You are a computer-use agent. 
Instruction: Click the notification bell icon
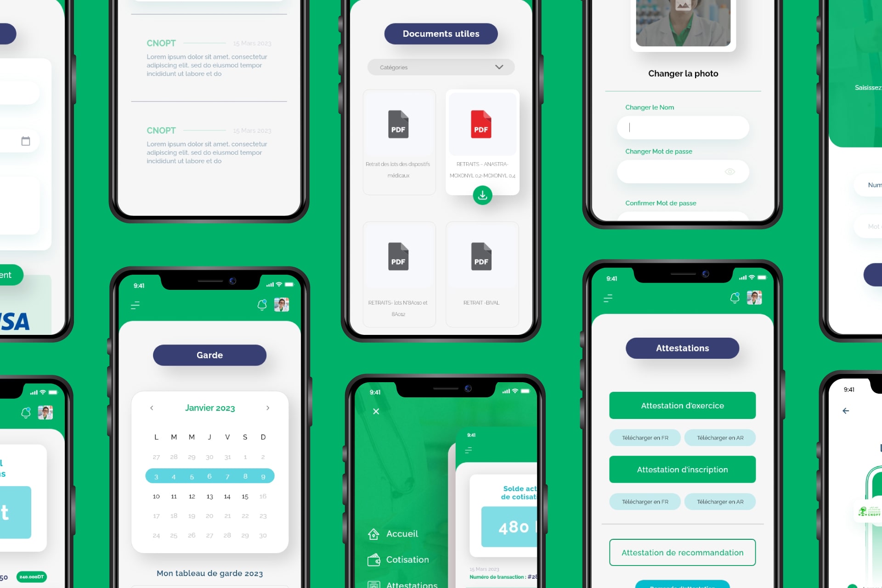click(262, 304)
